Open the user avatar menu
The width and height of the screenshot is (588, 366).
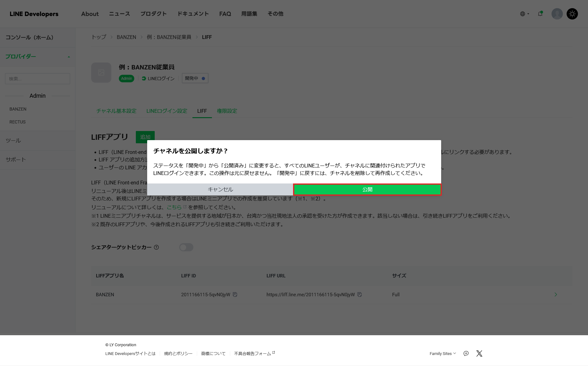[x=557, y=14]
